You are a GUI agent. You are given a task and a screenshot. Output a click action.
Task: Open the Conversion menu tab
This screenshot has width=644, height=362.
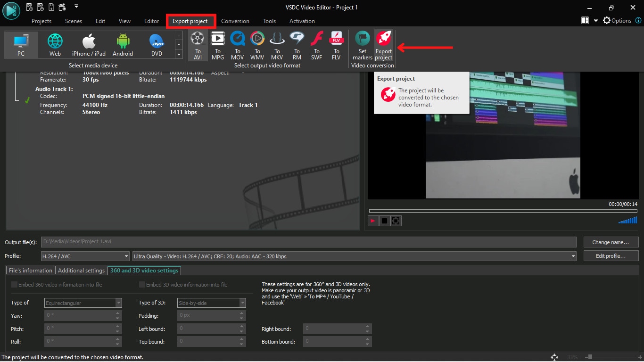click(235, 21)
